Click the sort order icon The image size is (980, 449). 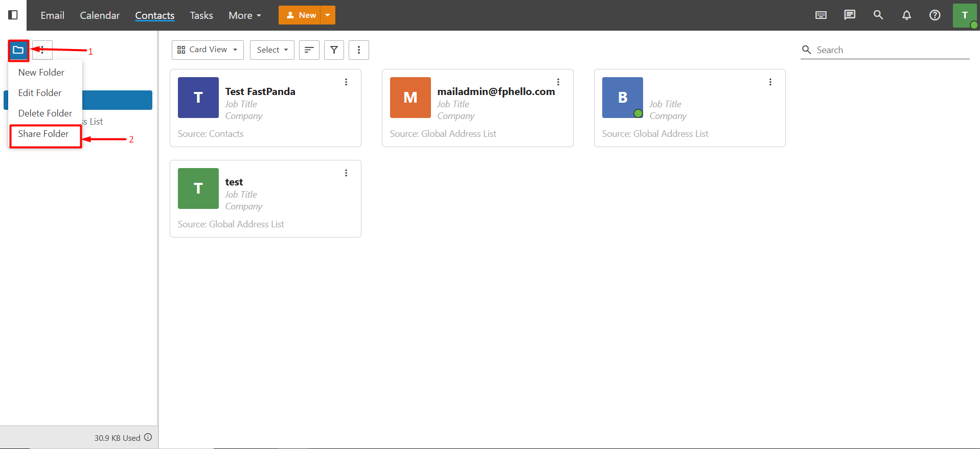click(309, 50)
